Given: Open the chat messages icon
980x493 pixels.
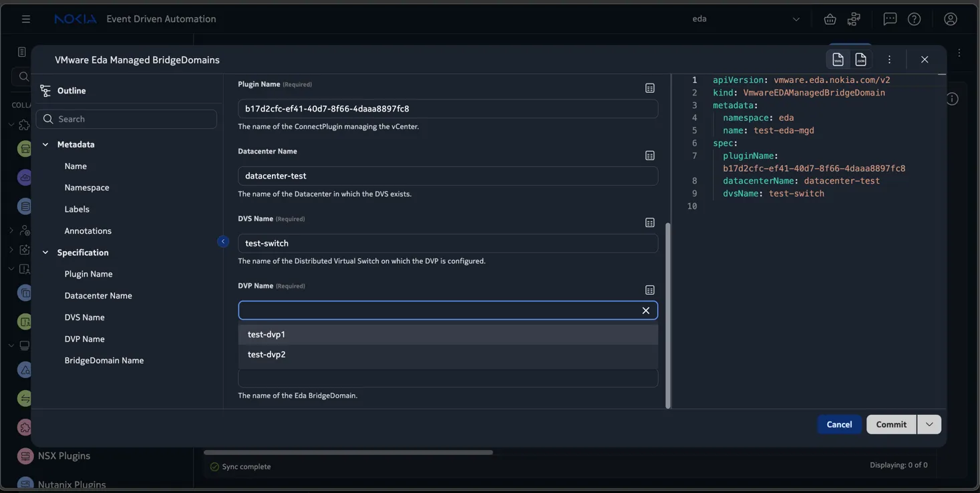Looking at the screenshot, I should pos(890,19).
